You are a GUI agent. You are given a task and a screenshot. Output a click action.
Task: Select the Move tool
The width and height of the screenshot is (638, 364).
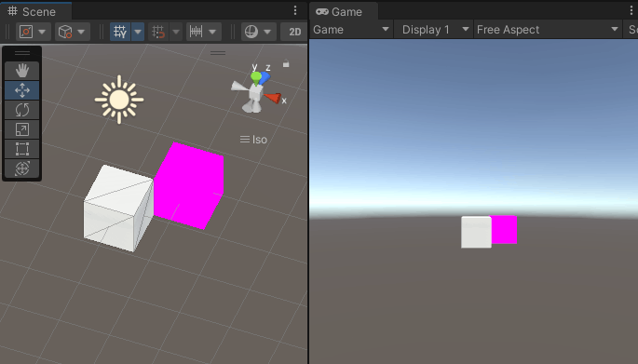point(22,90)
